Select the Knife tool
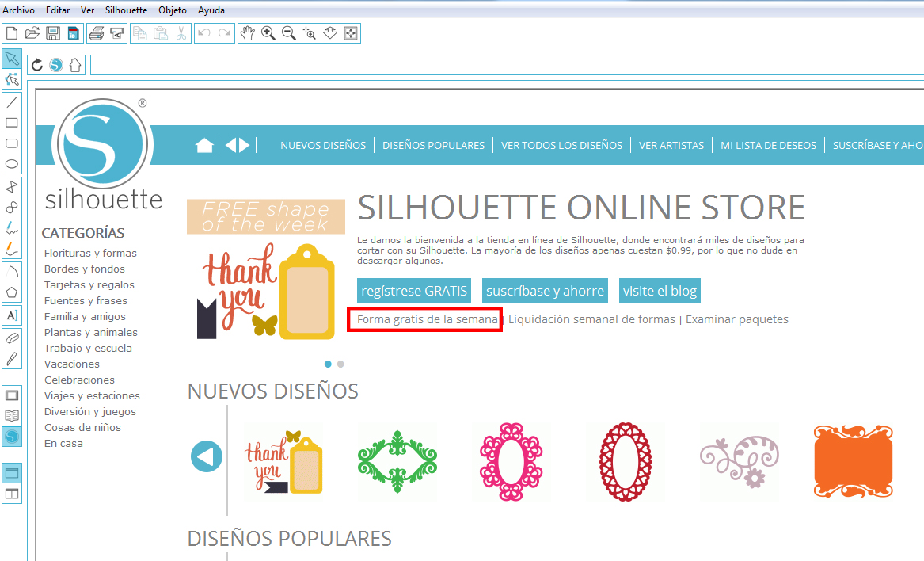Viewport: 924px width, 561px height. [x=12, y=359]
